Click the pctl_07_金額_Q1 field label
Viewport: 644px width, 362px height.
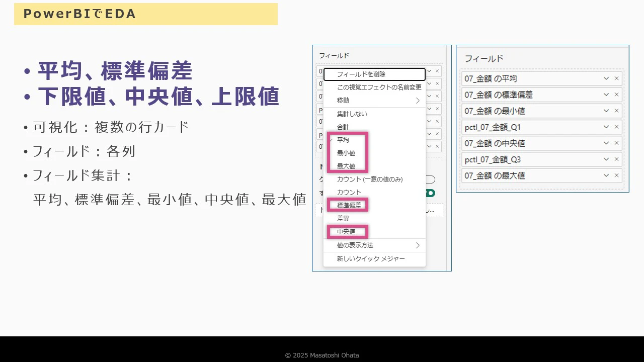tap(493, 127)
